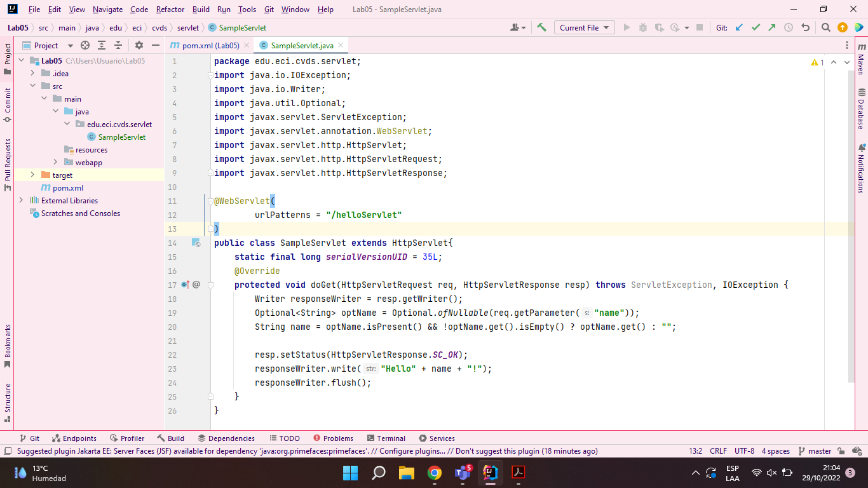868x488 pixels.
Task: Click the orange IDE update icon
Action: [x=843, y=27]
